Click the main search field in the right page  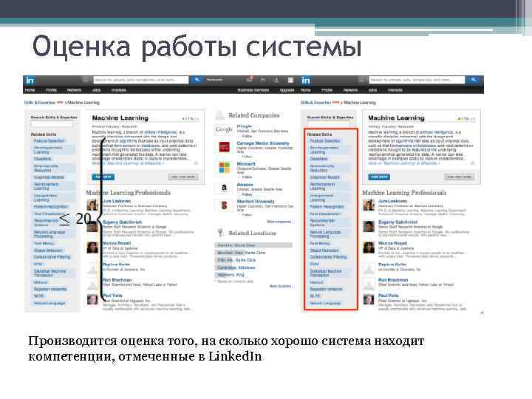(x=417, y=80)
